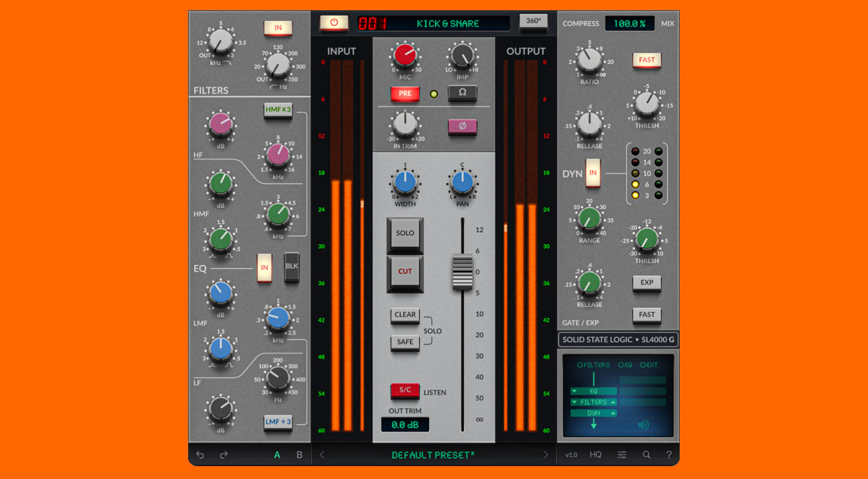Image resolution: width=868 pixels, height=479 pixels.
Task: Switch to preset slot B
Action: [x=300, y=455]
